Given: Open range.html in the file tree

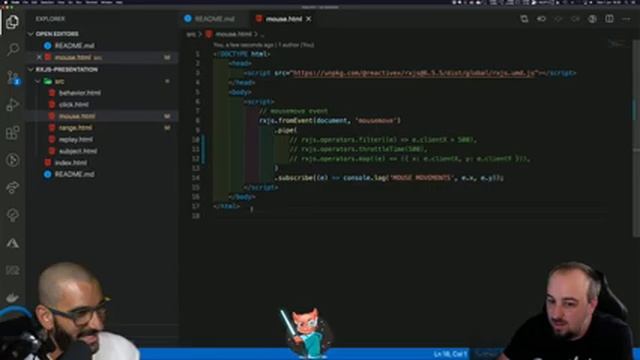Looking at the screenshot, I should 75,128.
